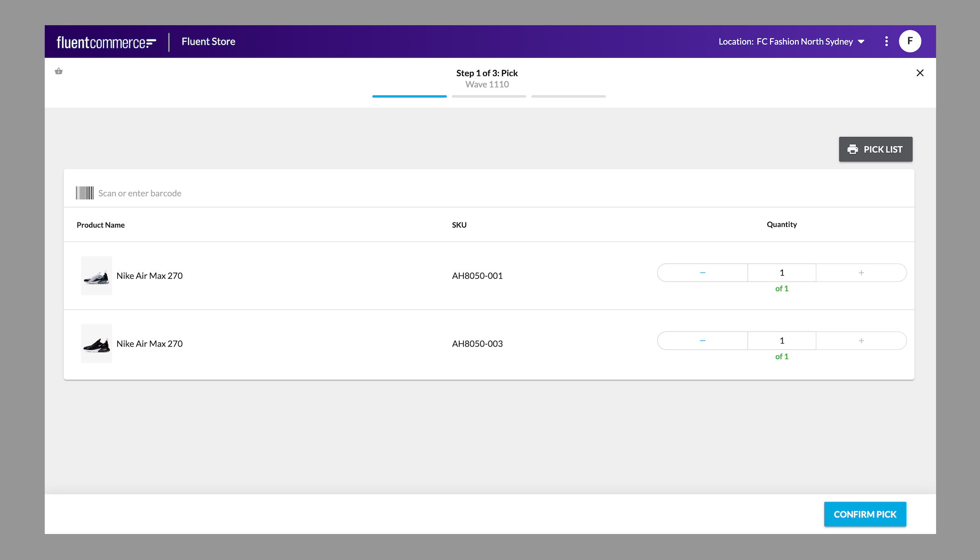The image size is (980, 560).
Task: Click the fluentcommerce logo
Action: coord(106,42)
